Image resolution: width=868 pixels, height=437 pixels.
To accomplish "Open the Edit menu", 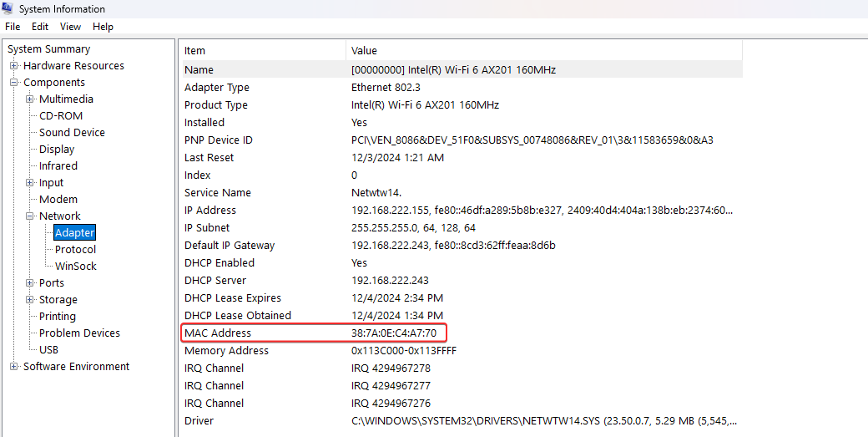I will [x=40, y=27].
